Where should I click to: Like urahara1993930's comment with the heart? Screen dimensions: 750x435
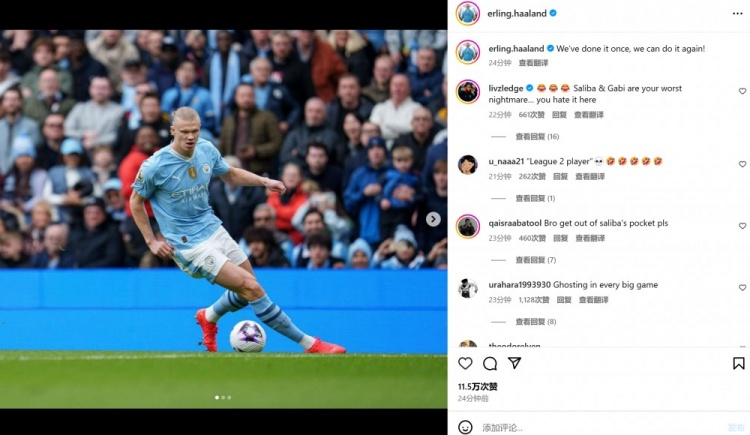pos(742,288)
